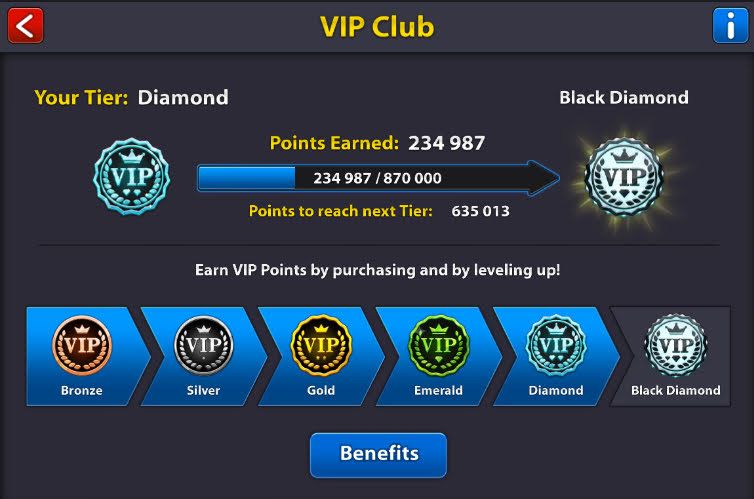Select the Black Diamond badge in tier row

point(676,345)
